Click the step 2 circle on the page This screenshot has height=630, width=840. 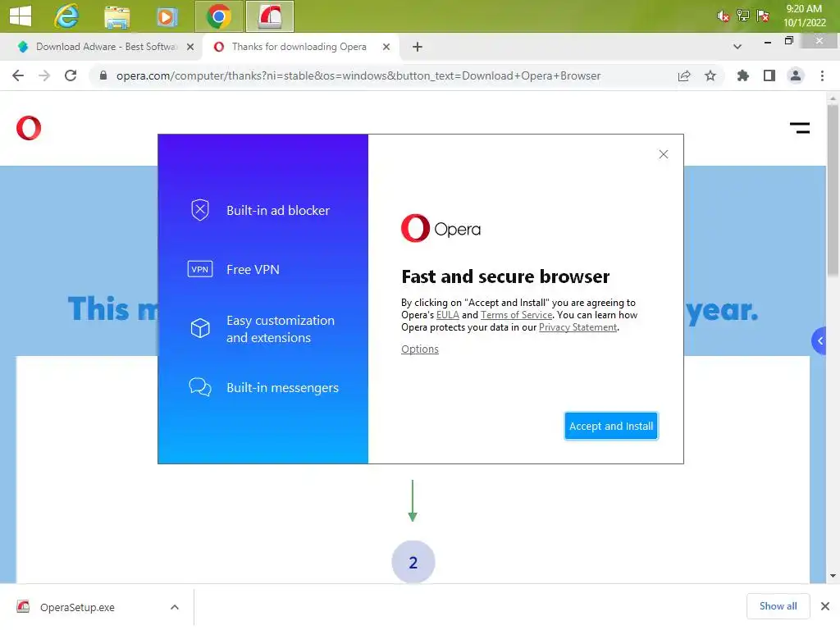pos(413,562)
